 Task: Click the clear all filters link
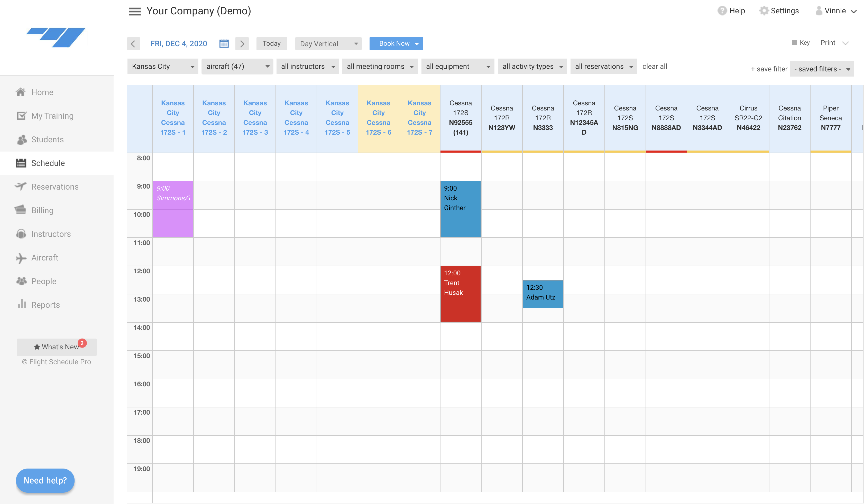pyautogui.click(x=655, y=67)
